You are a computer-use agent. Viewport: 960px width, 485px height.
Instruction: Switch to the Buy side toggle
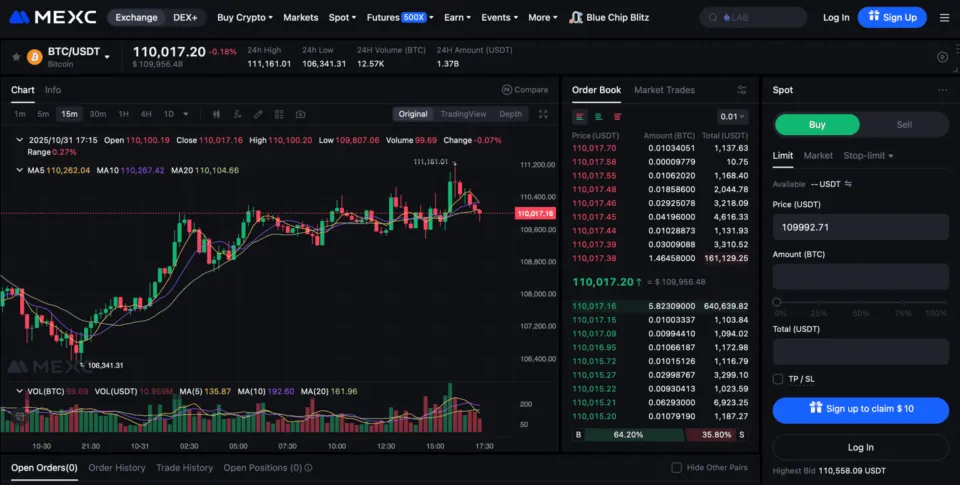point(817,124)
